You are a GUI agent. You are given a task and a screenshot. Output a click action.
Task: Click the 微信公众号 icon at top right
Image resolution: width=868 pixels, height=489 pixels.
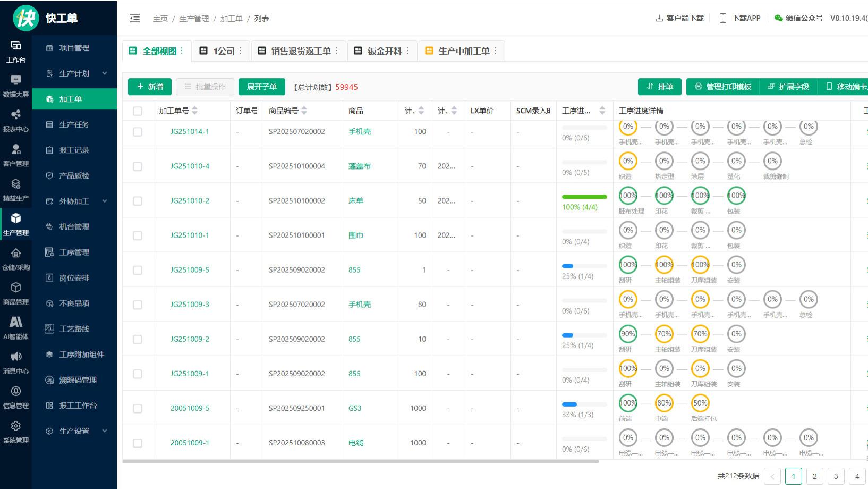[x=778, y=18]
